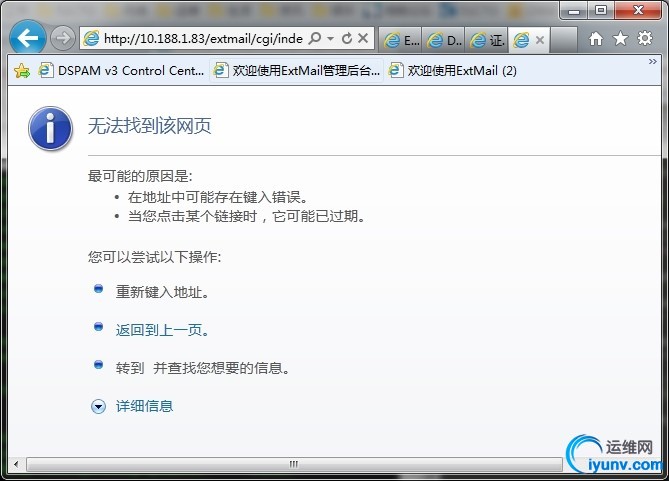Maximize the browser window
669x481 pixels.
click(601, 10)
